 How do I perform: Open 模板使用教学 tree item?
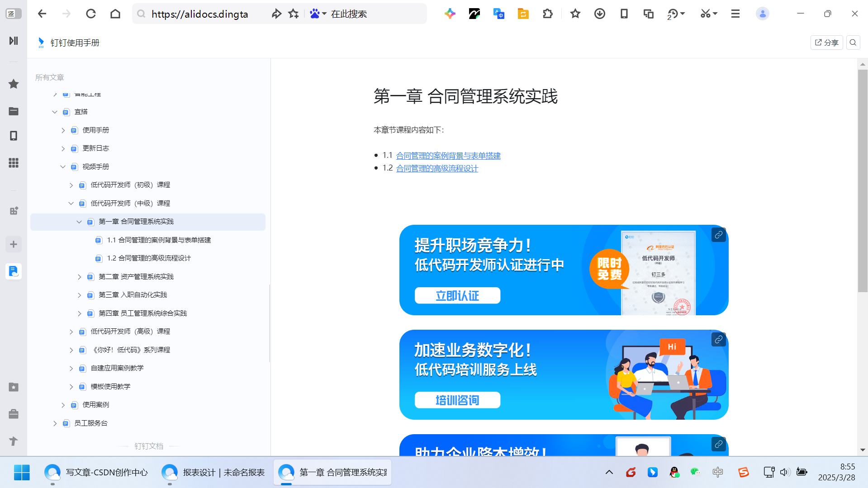[x=110, y=387]
